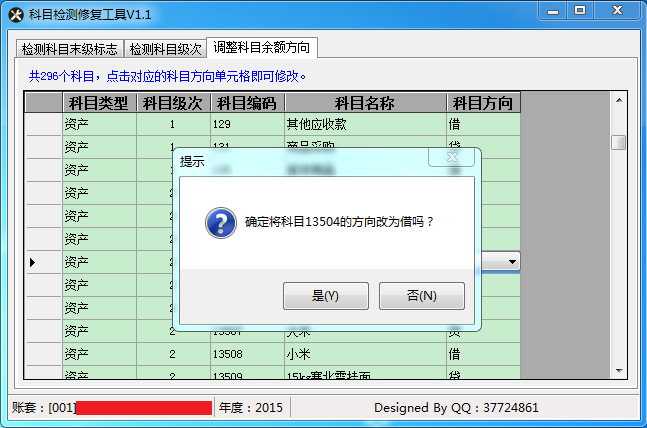Switch to 检测科目末级标志 tab
Screen dimensions: 647x428
[70, 49]
